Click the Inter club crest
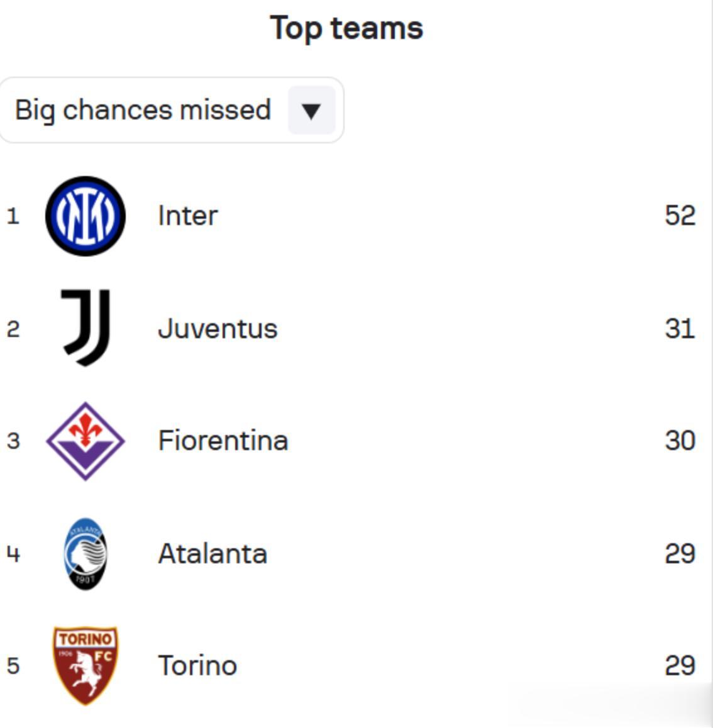The width and height of the screenshot is (713, 728). (x=86, y=216)
